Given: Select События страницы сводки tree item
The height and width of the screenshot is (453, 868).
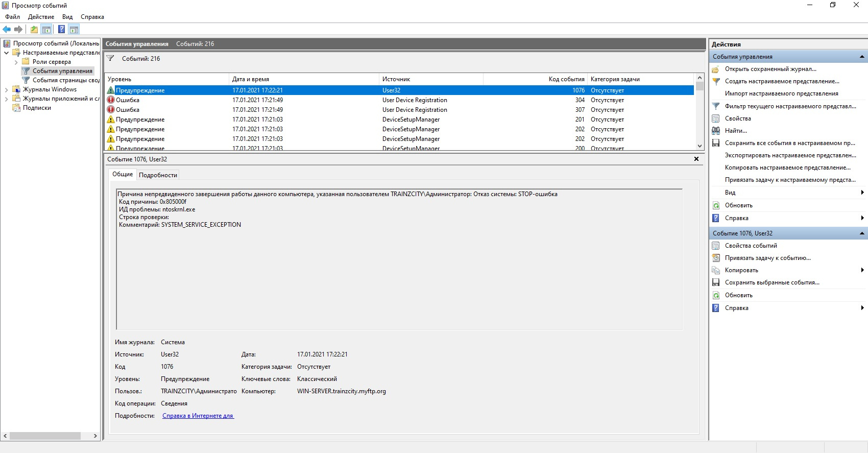Looking at the screenshot, I should point(66,80).
